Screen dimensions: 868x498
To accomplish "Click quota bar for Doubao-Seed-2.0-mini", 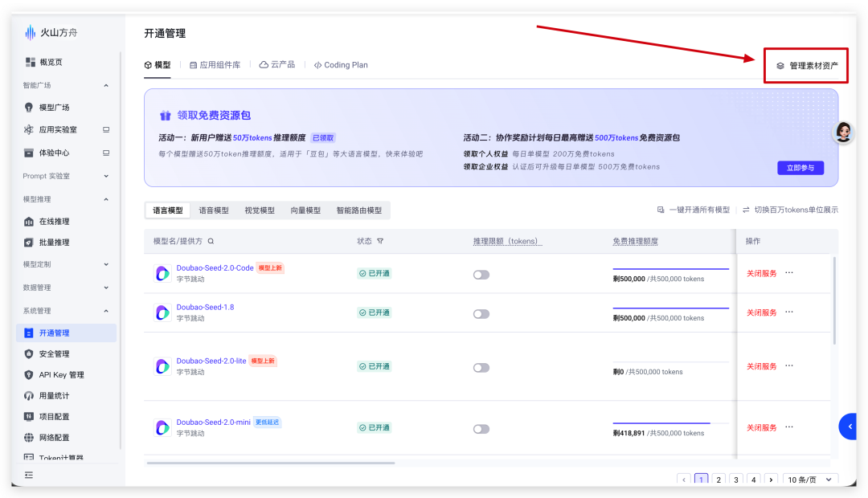I will coord(671,423).
